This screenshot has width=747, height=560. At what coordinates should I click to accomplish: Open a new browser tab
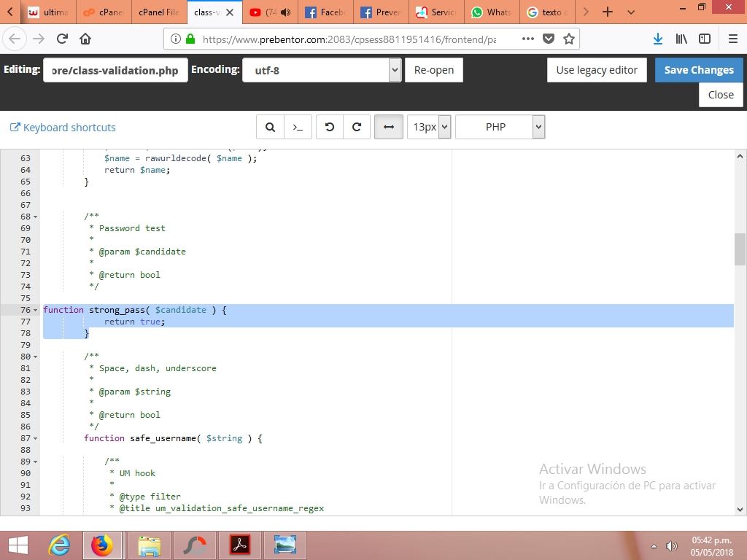[608, 12]
